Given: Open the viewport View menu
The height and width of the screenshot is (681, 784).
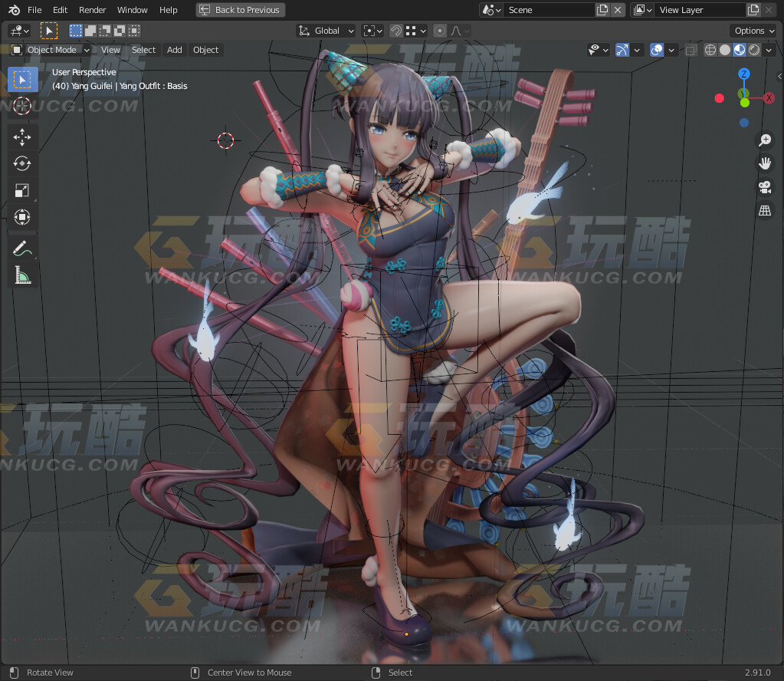Looking at the screenshot, I should coord(110,50).
